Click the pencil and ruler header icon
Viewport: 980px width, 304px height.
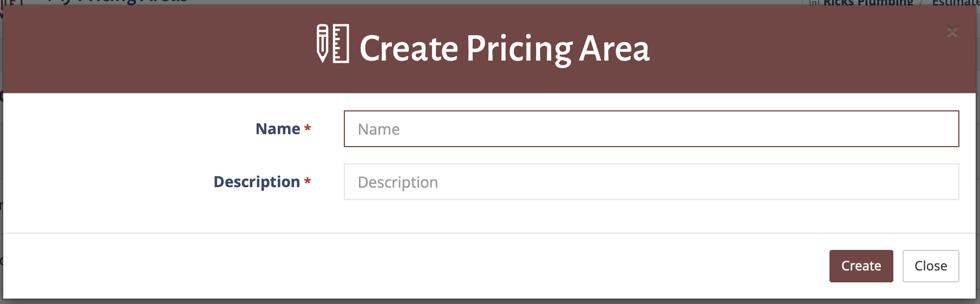click(x=332, y=44)
